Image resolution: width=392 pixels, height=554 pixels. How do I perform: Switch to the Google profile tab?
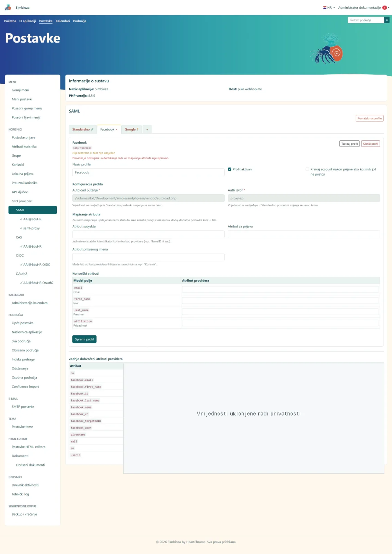pos(132,129)
